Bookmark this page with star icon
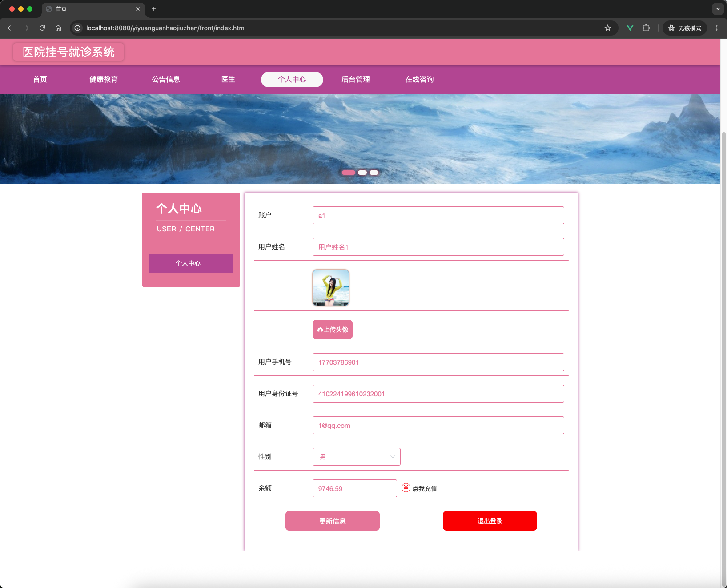The image size is (727, 588). click(x=608, y=28)
